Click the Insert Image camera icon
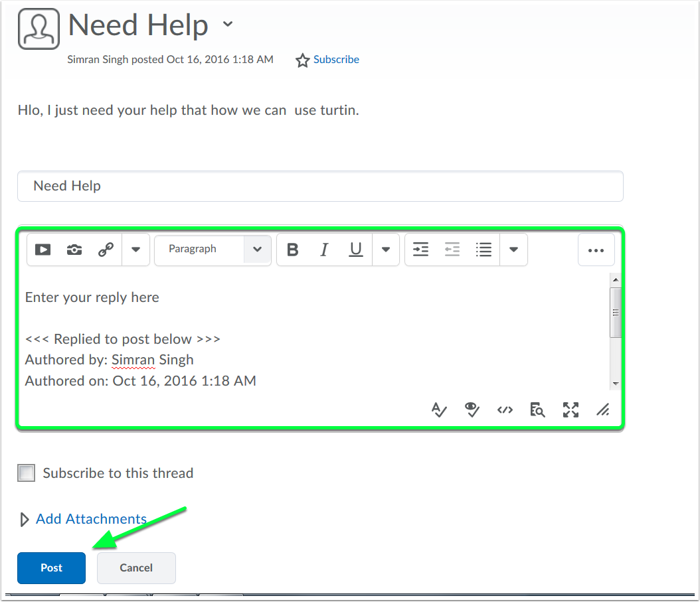This screenshot has height=602, width=700. (x=74, y=250)
